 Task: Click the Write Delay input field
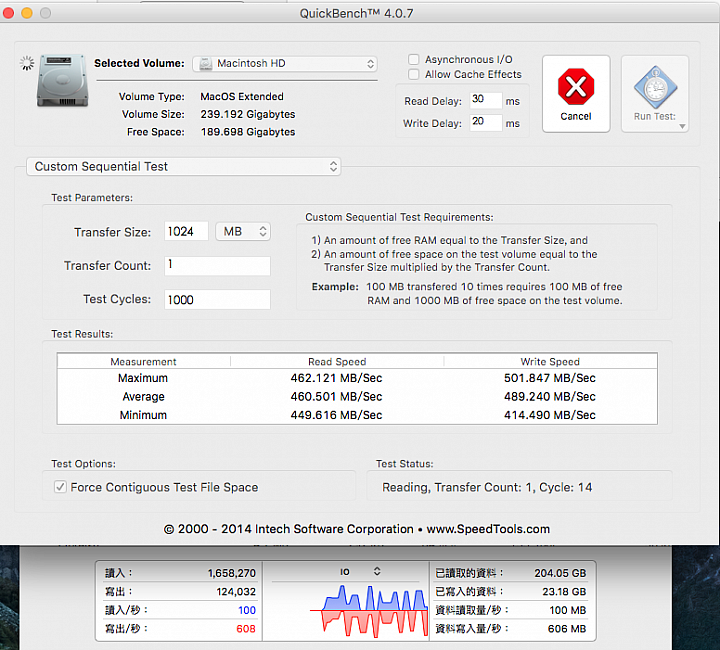click(485, 122)
